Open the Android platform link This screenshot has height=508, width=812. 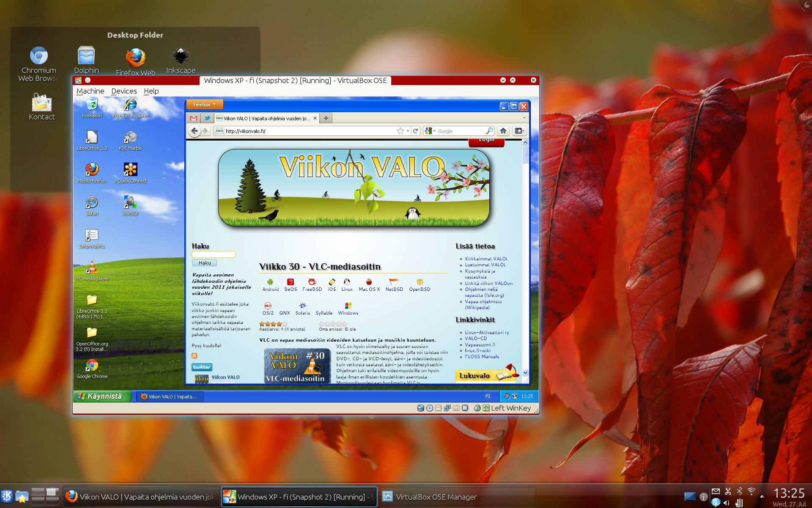click(270, 285)
